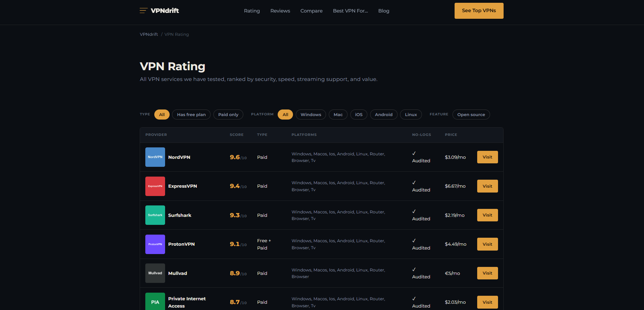This screenshot has width=644, height=310.
Task: Click the VPNdrift logo text
Action: 165,11
